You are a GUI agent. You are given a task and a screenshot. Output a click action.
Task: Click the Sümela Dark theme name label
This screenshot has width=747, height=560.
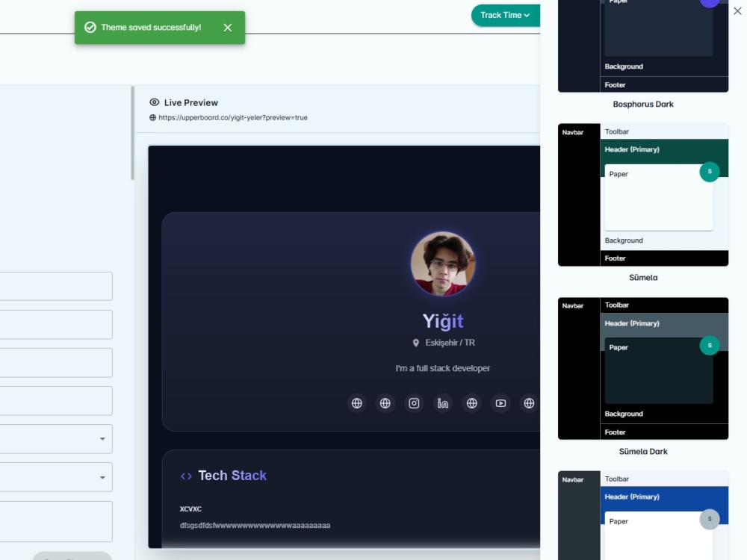tap(643, 452)
